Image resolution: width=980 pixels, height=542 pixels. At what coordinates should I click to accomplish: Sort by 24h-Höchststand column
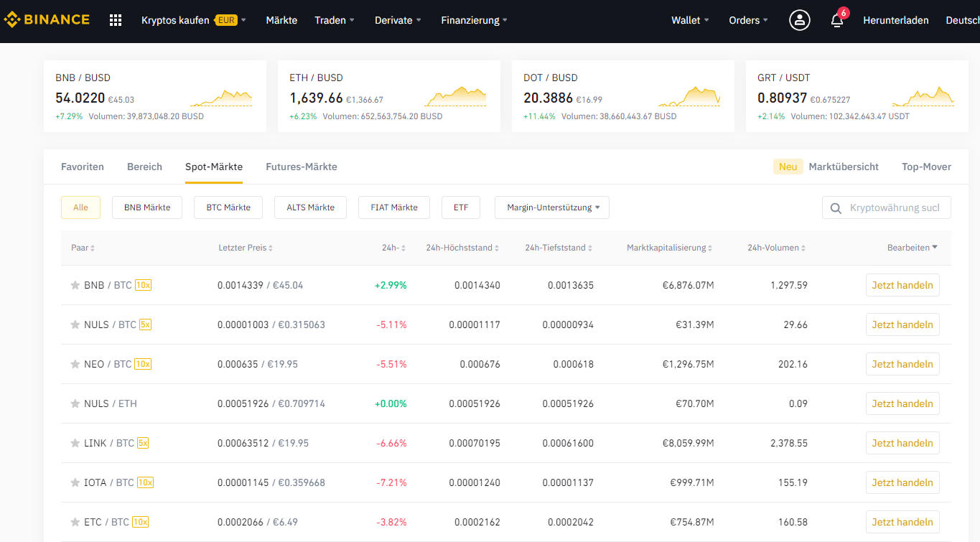click(463, 248)
